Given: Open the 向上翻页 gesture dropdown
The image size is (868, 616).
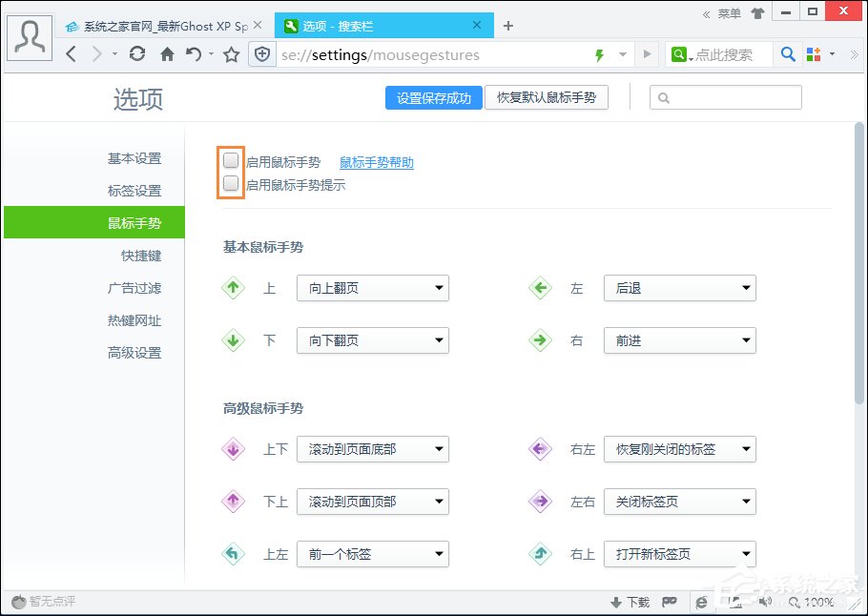Looking at the screenshot, I should coord(372,287).
